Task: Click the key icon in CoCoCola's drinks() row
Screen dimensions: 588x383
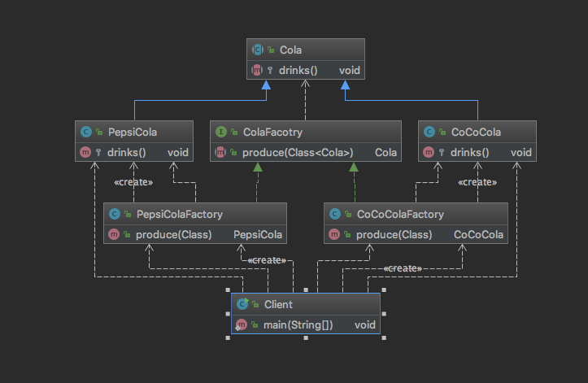Action: [x=442, y=152]
